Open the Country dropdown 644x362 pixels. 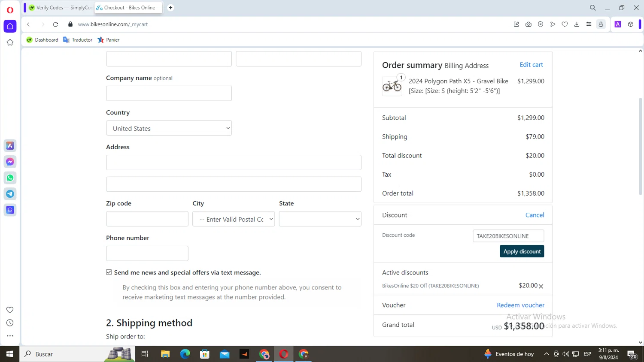coord(169,128)
